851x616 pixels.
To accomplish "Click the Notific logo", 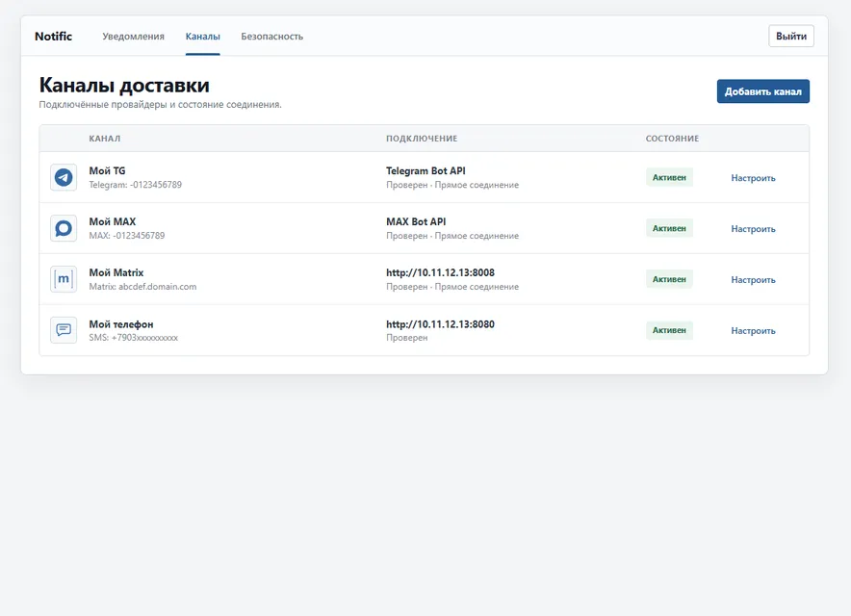I will (53, 37).
